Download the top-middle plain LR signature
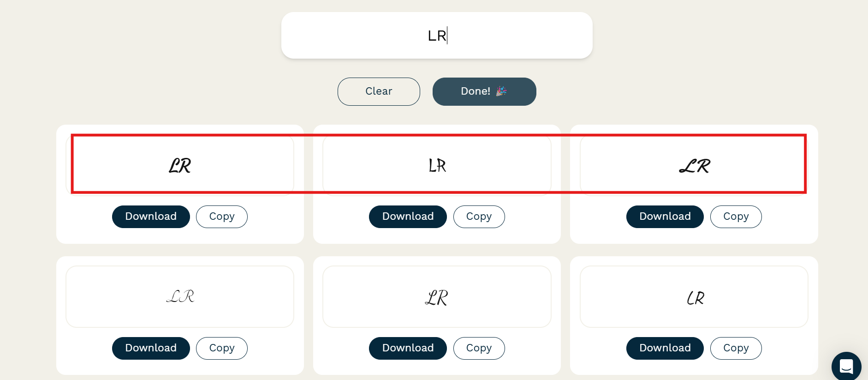The width and height of the screenshot is (868, 380). tap(408, 217)
